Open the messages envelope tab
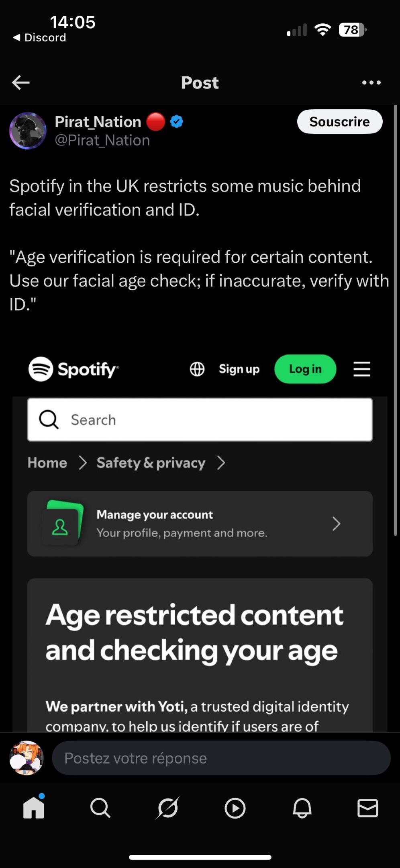This screenshot has height=868, width=400. tap(367, 808)
